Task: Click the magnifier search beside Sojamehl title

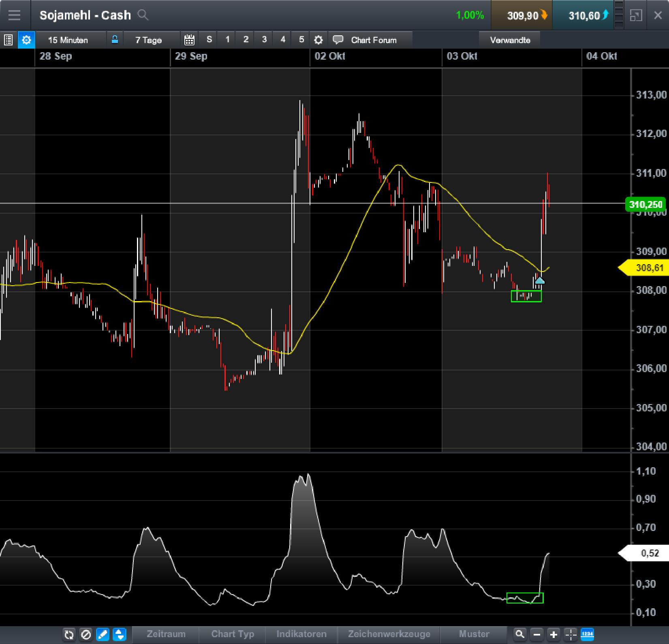Action: 143,15
